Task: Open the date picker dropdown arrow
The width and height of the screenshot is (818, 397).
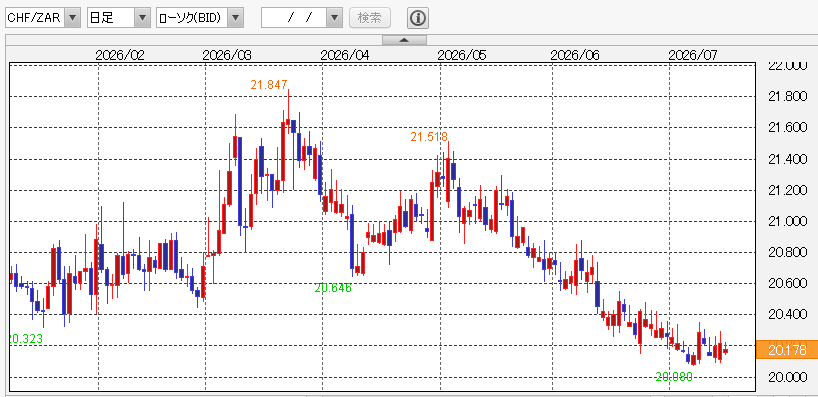Action: tap(334, 18)
